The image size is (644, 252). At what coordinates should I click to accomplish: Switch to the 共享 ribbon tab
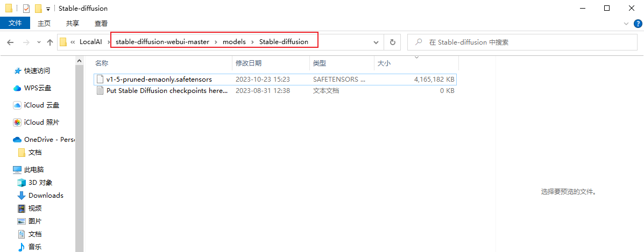[73, 24]
